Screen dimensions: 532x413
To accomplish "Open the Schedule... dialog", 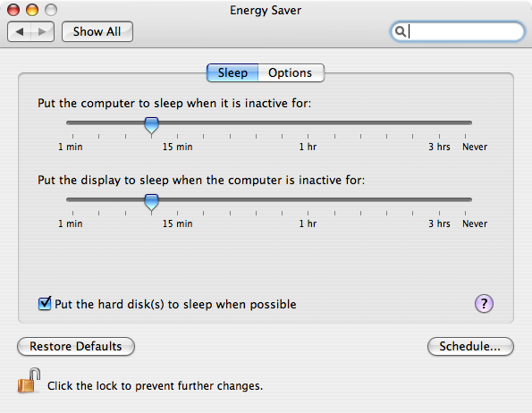I will 470,346.
